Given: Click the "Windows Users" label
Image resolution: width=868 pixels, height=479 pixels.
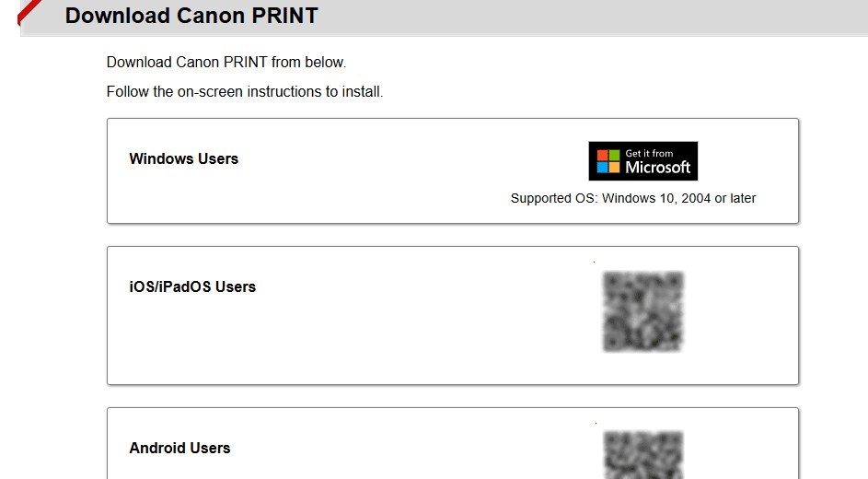Looking at the screenshot, I should [x=183, y=158].
